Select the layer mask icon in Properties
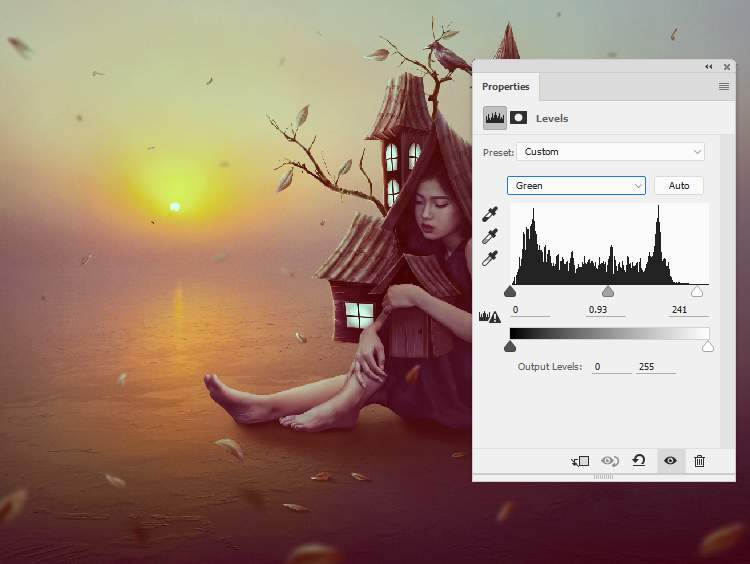Viewport: 750px width, 564px height. (518, 118)
